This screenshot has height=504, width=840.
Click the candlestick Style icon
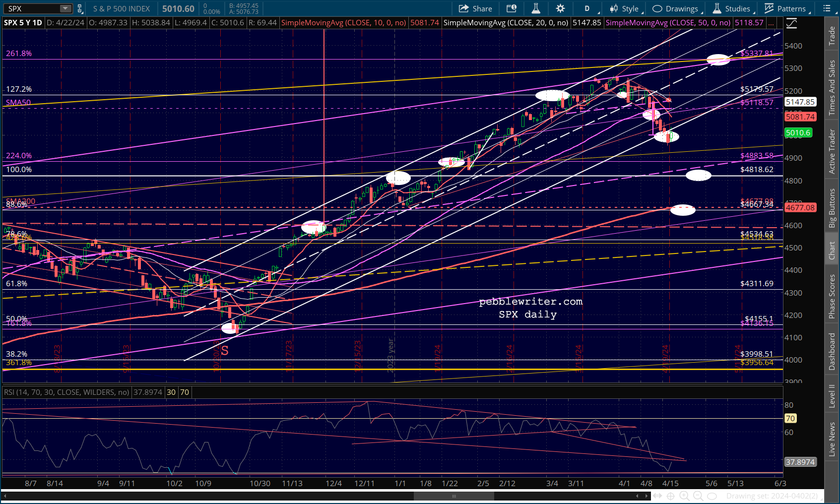click(614, 8)
